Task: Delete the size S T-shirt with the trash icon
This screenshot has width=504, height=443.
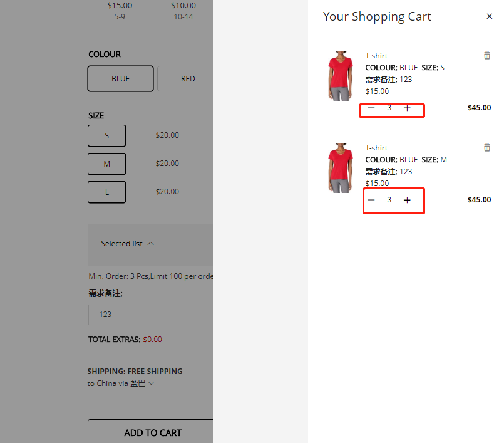Action: pos(487,55)
